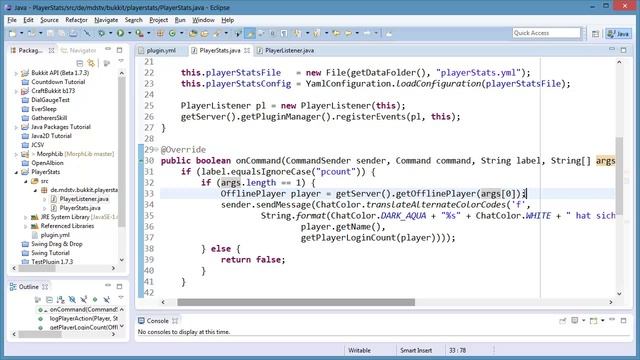Click the Quick Access search field
The width and height of the screenshot is (640, 360).
tap(546, 33)
